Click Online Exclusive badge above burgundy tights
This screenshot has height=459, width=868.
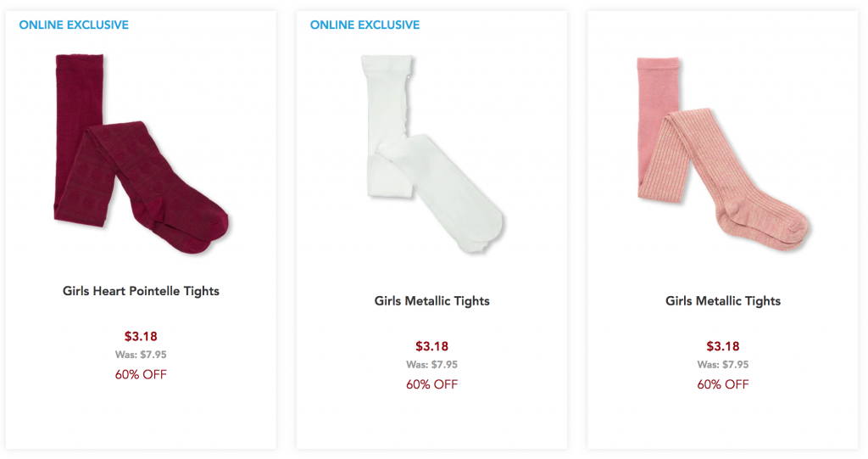pyautogui.click(x=74, y=25)
